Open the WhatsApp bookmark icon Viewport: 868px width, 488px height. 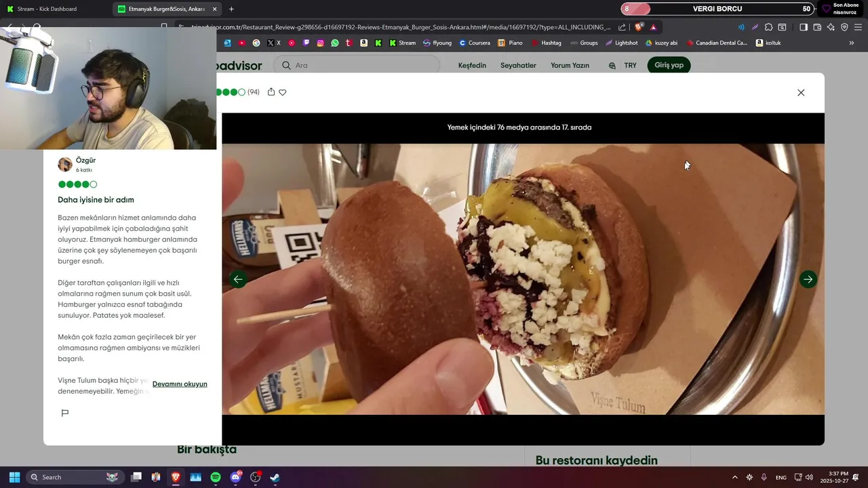(x=334, y=43)
